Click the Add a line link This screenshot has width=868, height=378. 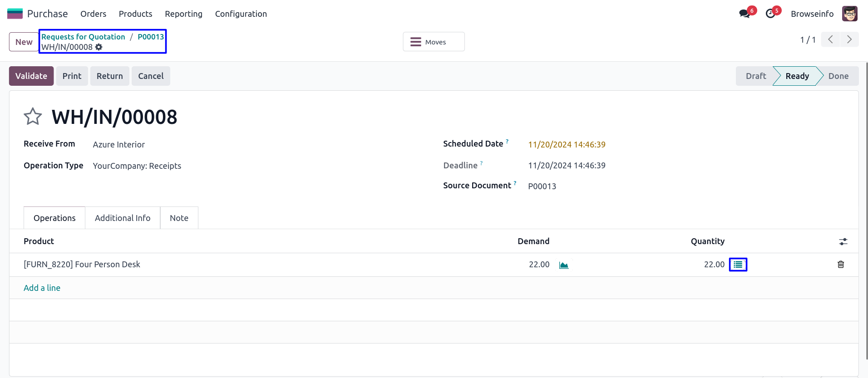[x=42, y=288]
